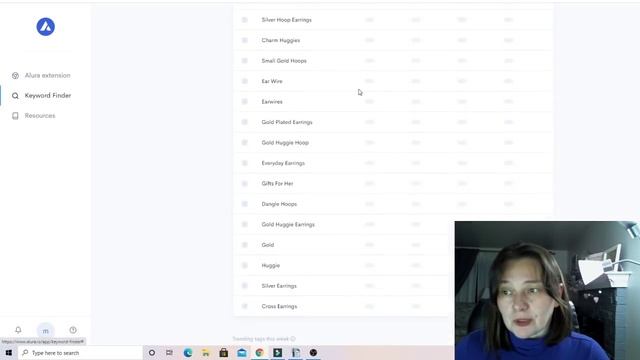Click the Earwires keyword
The height and width of the screenshot is (360, 640).
(272, 101)
